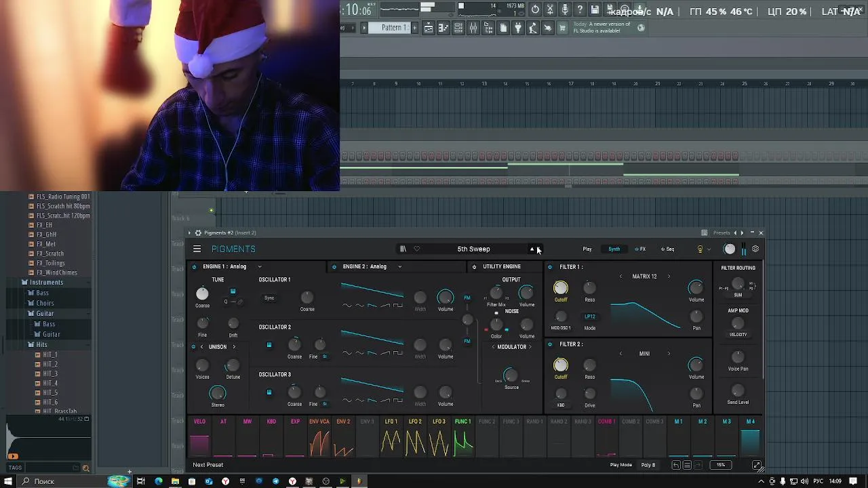Open the FL Studio channel rack icon
Image resolution: width=868 pixels, height=488 pixels.
tap(458, 28)
